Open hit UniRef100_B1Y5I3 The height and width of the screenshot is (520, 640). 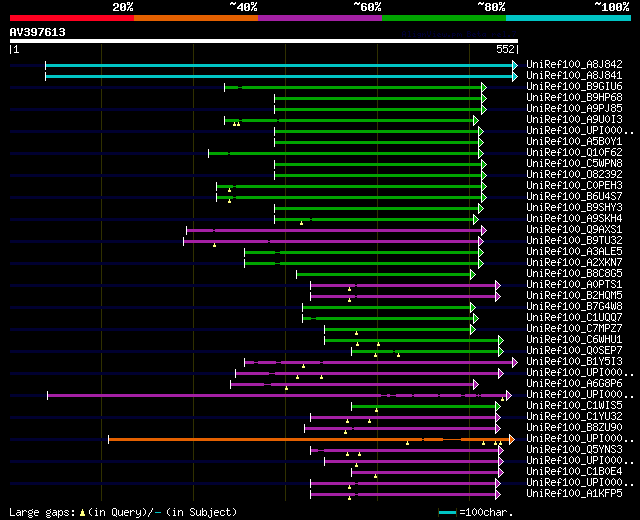(x=574, y=362)
